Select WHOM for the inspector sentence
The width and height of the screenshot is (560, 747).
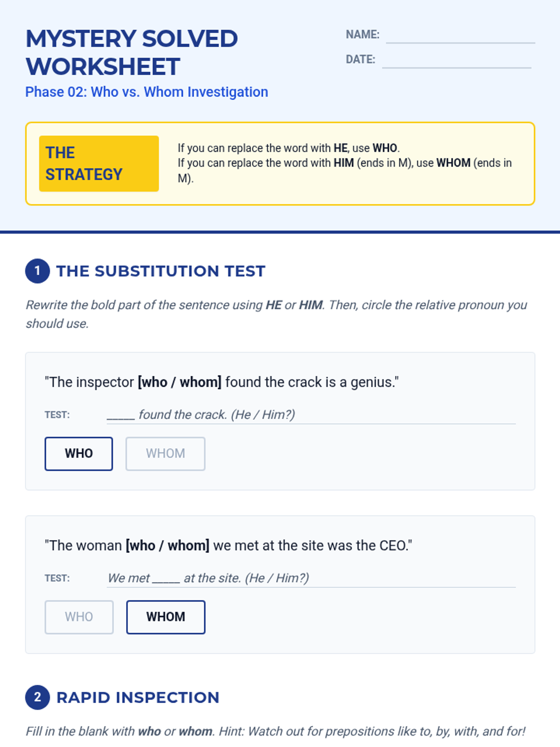(165, 453)
